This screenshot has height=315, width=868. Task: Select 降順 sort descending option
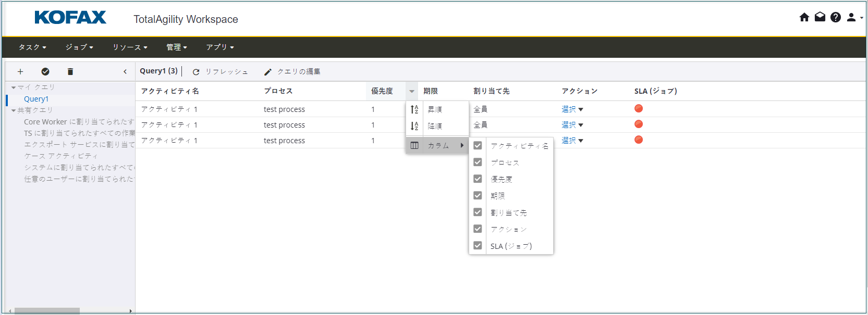click(435, 126)
